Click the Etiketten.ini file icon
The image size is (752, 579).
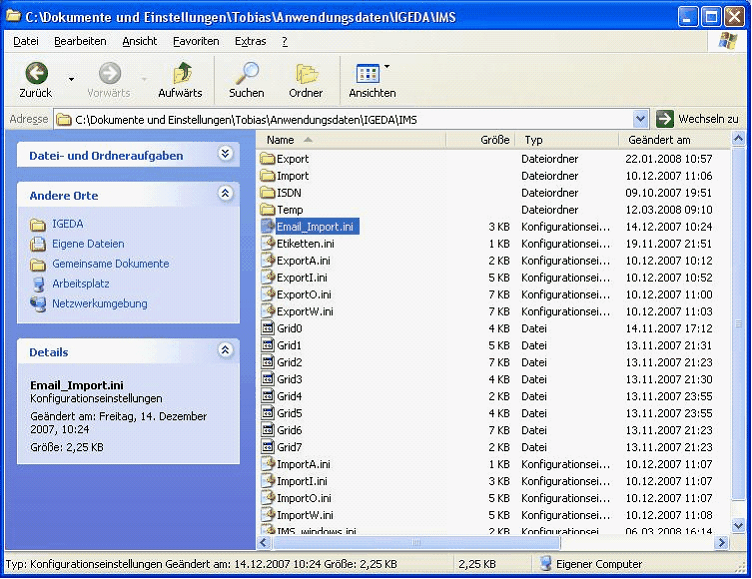click(x=267, y=244)
